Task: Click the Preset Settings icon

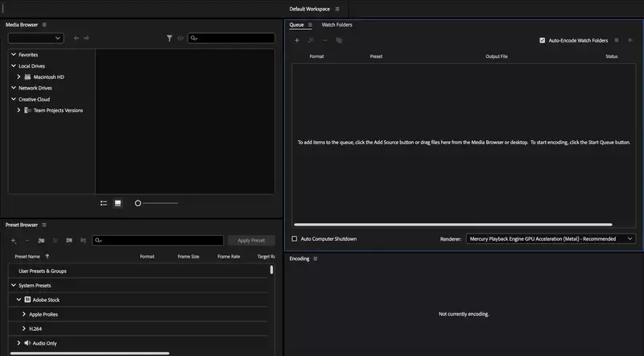Action: click(x=55, y=241)
